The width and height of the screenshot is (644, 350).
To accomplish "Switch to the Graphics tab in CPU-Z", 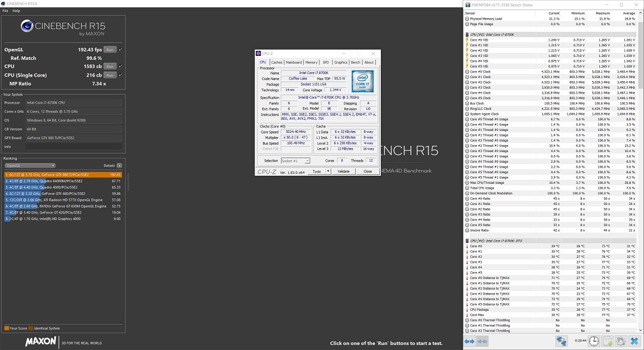I will click(341, 62).
